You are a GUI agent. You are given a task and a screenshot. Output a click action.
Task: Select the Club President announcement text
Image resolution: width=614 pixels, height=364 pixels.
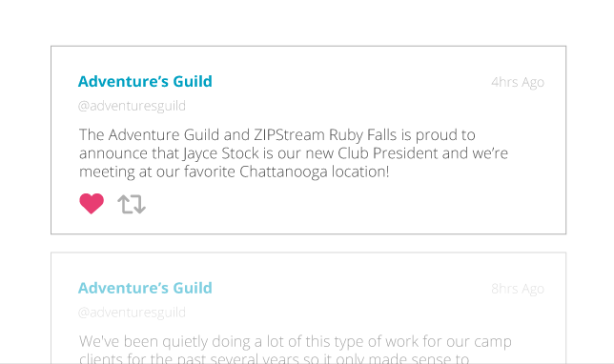[x=294, y=153]
